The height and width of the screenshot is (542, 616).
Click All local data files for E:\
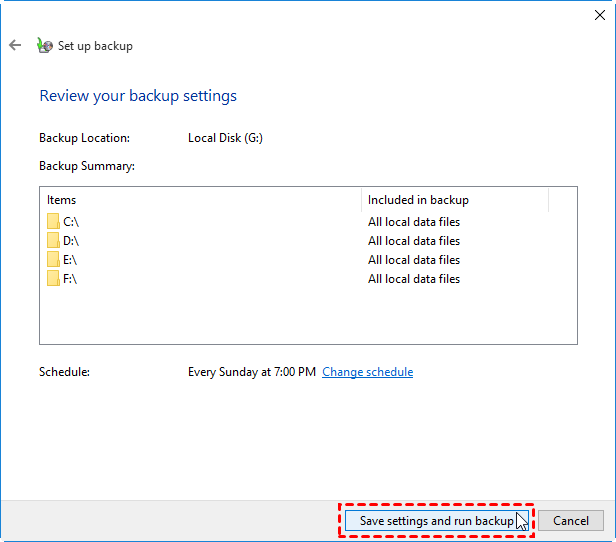point(414,260)
